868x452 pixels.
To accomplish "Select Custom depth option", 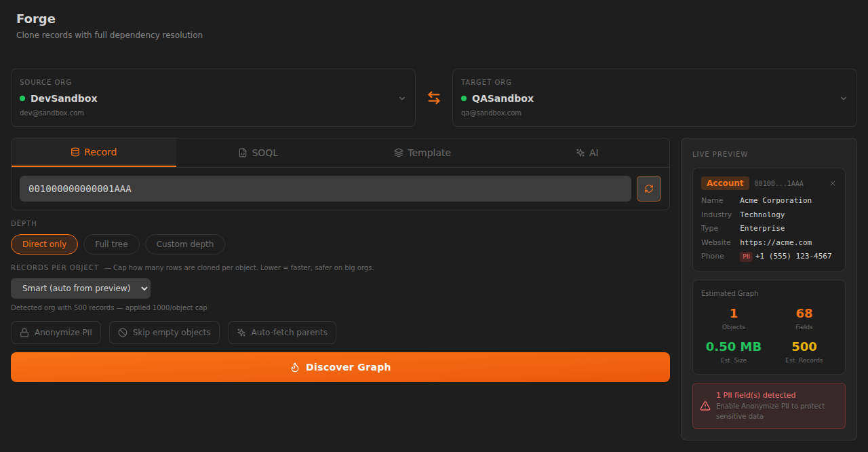I will (185, 244).
